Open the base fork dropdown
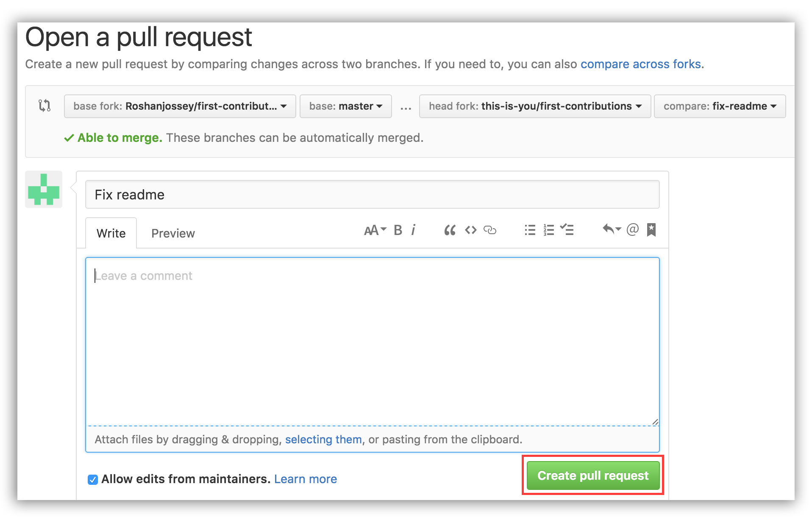 point(180,106)
